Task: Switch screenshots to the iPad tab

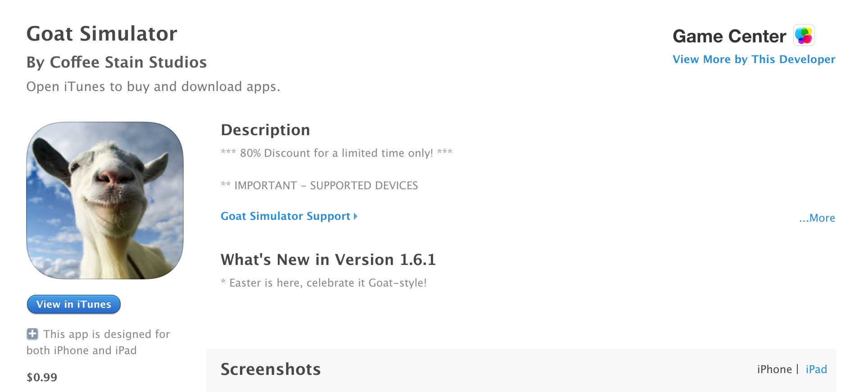Action: pos(816,369)
